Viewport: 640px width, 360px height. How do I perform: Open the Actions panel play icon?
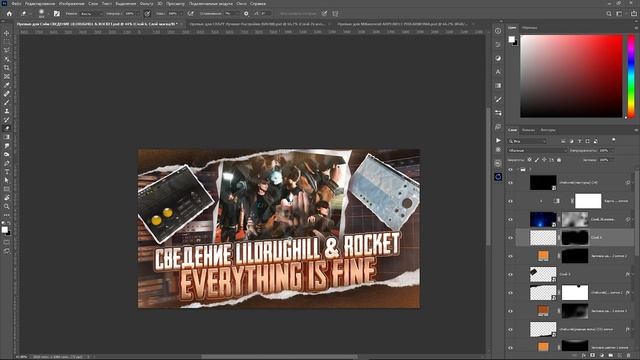pyautogui.click(x=498, y=140)
